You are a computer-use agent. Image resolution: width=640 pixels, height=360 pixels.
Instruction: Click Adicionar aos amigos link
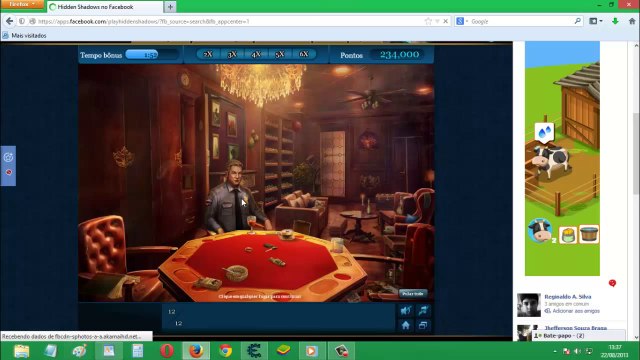tap(576, 311)
